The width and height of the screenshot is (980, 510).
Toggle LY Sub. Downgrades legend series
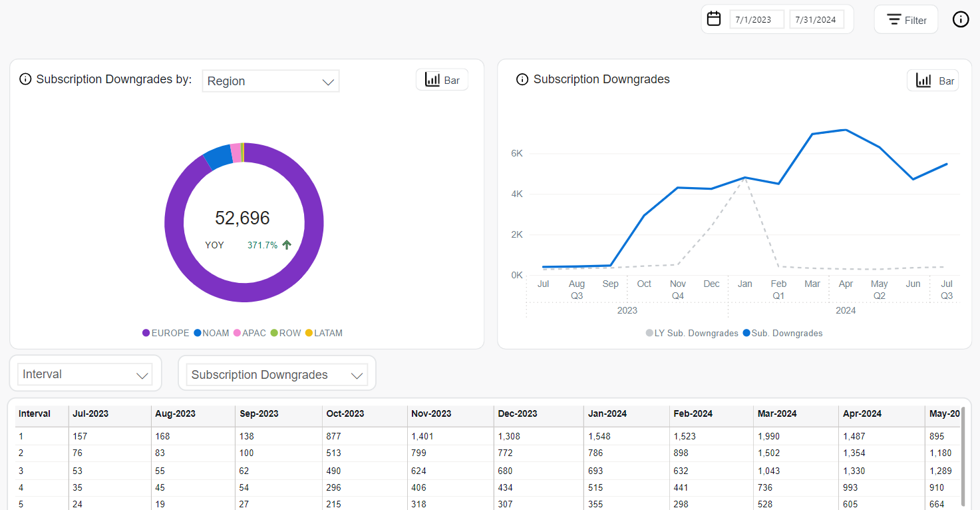pos(692,333)
